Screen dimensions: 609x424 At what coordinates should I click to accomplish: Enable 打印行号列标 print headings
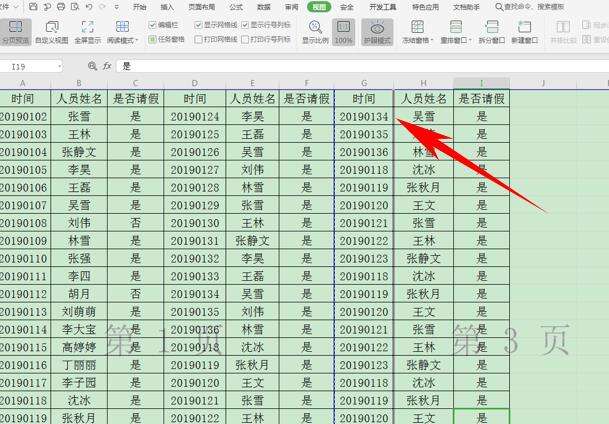coord(245,39)
